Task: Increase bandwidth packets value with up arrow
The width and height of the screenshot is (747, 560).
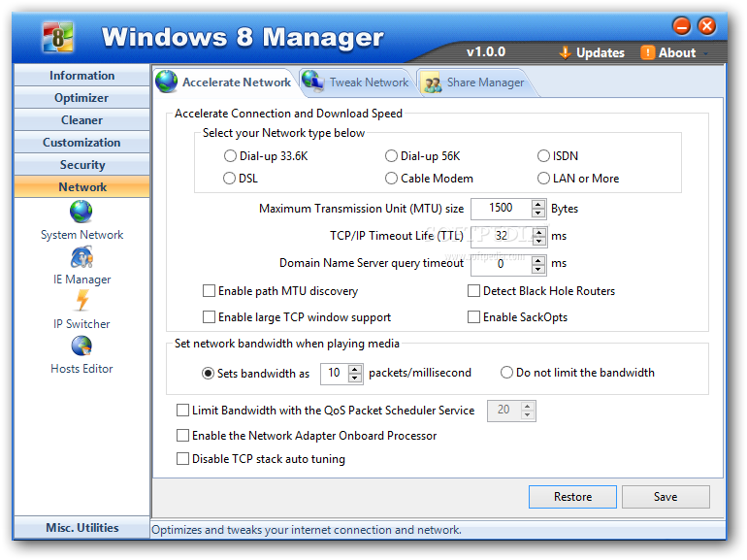Action: pyautogui.click(x=355, y=369)
